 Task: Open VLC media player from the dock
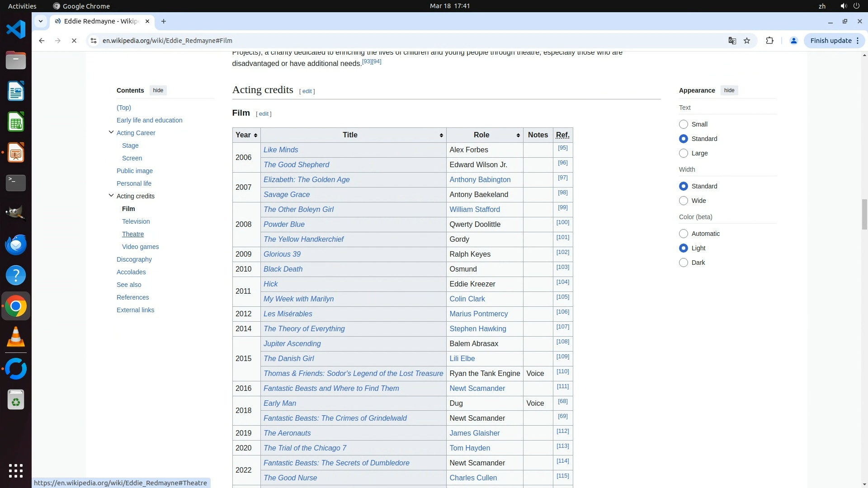pos(16,337)
